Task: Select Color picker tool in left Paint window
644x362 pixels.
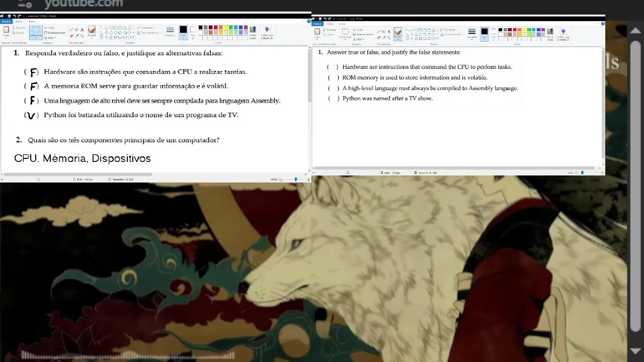Action: pyautogui.click(x=76, y=36)
